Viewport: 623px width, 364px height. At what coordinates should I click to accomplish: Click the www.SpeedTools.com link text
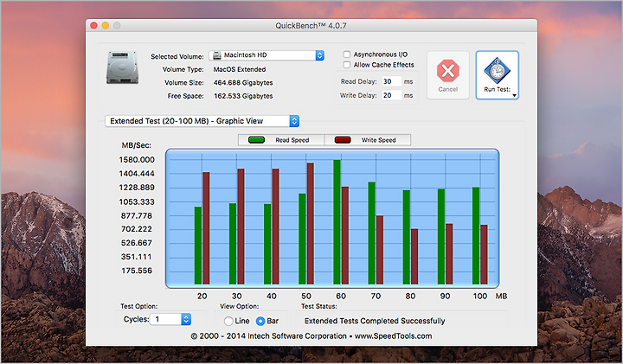point(393,335)
